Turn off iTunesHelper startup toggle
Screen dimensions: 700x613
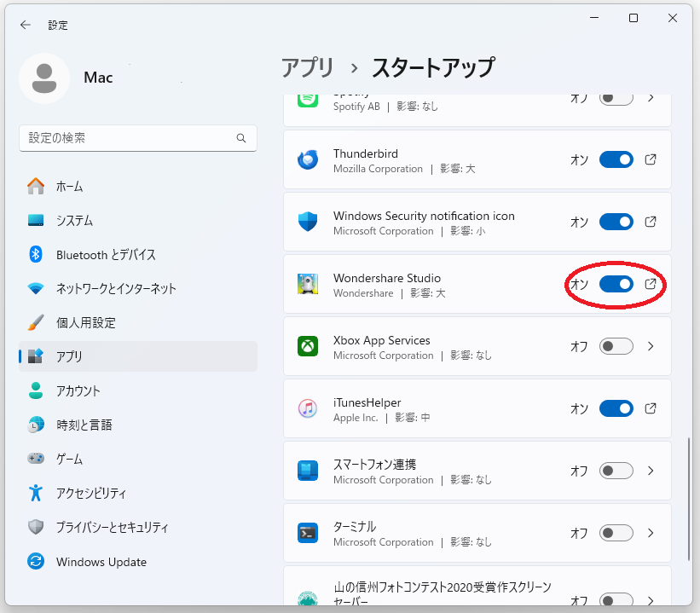click(x=616, y=408)
